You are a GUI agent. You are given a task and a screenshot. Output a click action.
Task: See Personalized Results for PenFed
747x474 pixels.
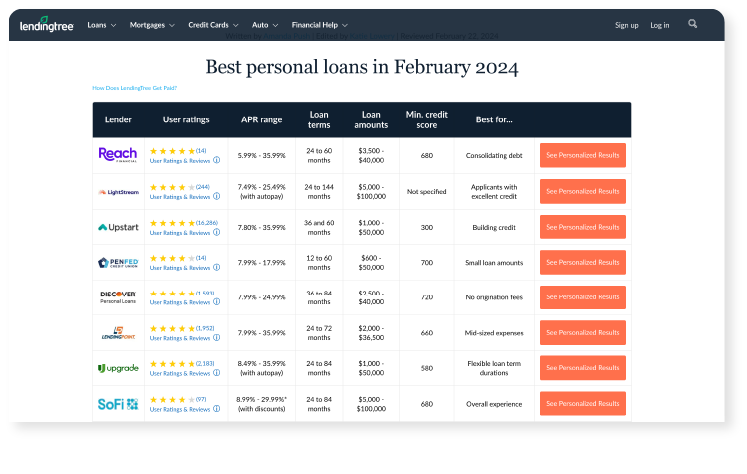(583, 262)
